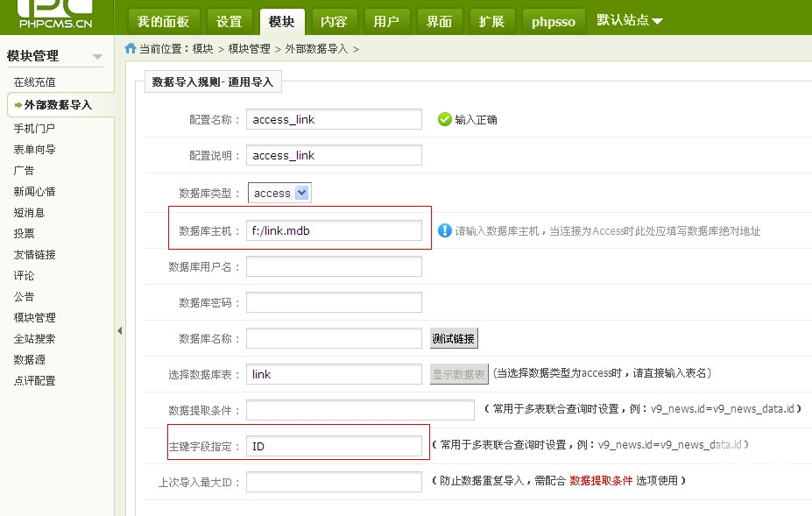Viewport: 812px width, 516px height.
Task: Click the green checkmark validation icon
Action: (445, 119)
